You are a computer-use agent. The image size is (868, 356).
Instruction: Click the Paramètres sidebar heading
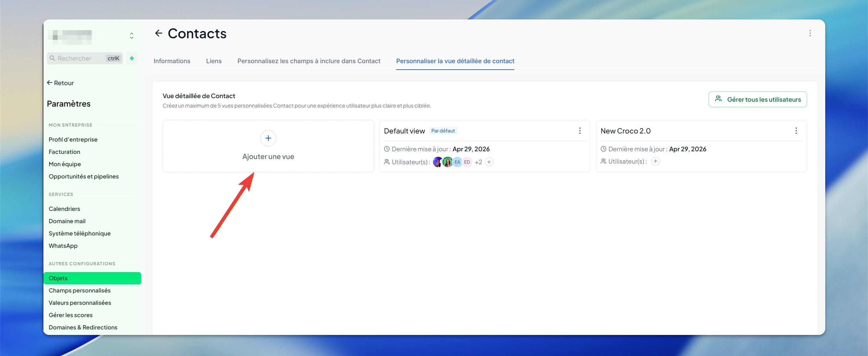(x=69, y=104)
